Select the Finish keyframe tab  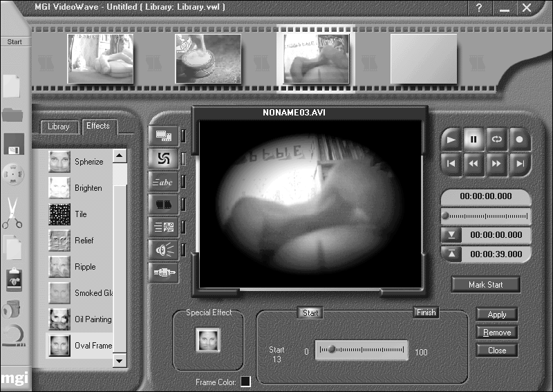pyautogui.click(x=426, y=312)
